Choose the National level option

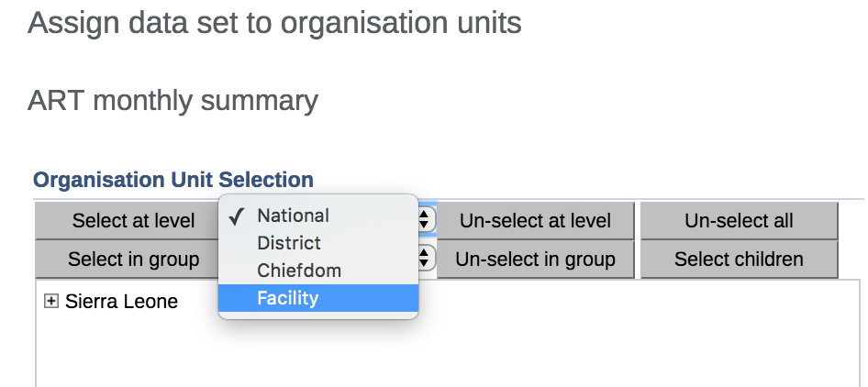(x=293, y=216)
